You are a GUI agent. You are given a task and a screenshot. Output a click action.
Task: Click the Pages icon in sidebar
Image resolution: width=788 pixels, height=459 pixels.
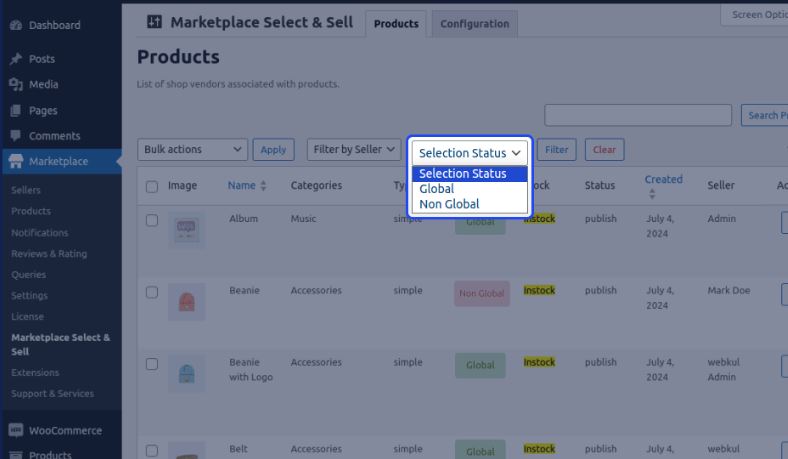pos(16,111)
